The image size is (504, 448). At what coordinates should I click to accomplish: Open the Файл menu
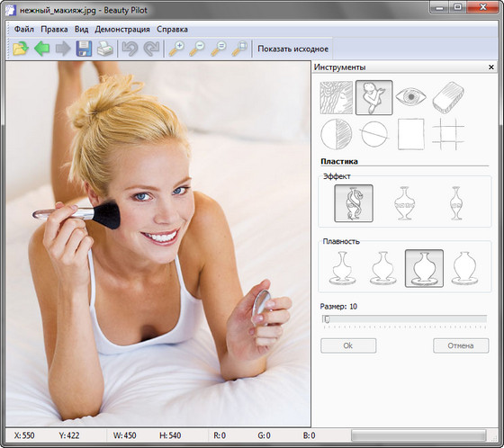(x=24, y=30)
